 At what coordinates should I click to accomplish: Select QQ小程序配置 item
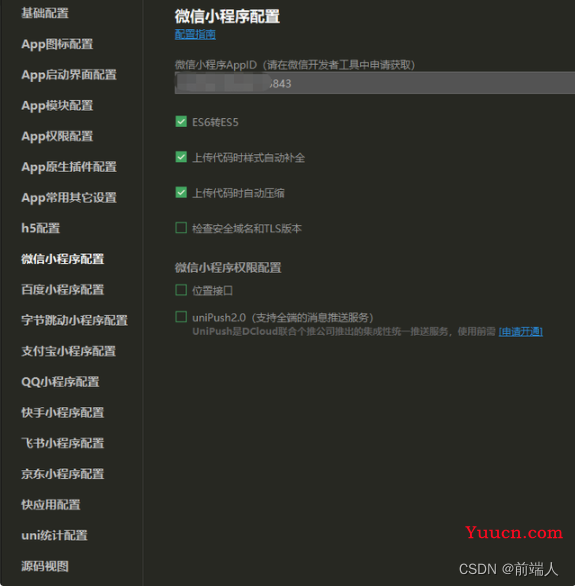[60, 382]
